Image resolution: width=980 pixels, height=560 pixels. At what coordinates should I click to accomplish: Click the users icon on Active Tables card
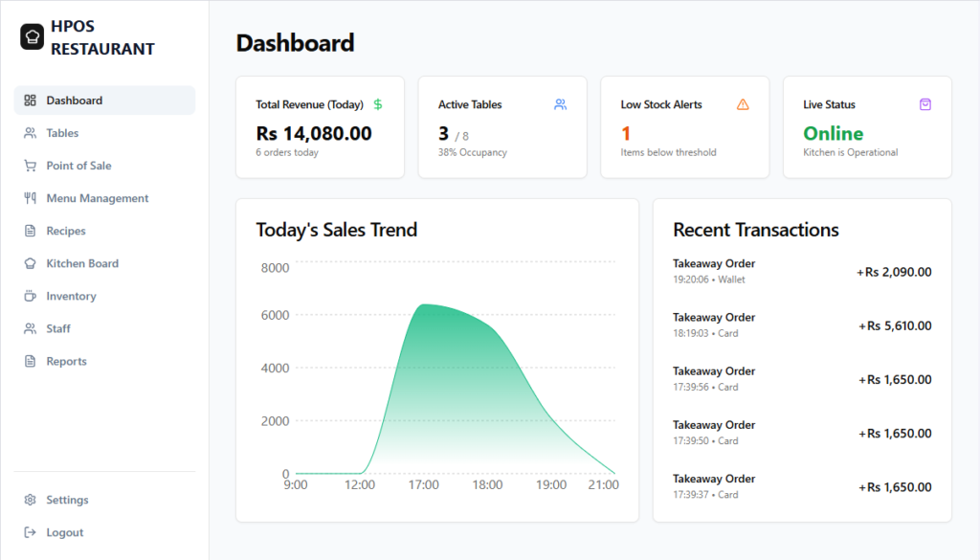tap(559, 104)
